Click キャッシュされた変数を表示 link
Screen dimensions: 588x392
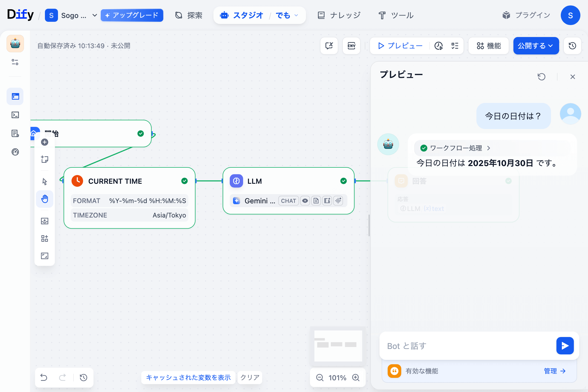click(x=188, y=378)
